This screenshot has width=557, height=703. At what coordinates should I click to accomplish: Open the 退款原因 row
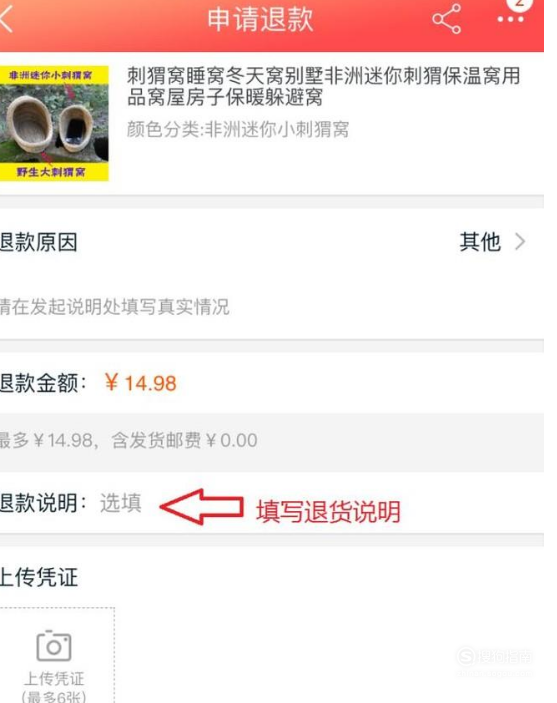click(272, 242)
